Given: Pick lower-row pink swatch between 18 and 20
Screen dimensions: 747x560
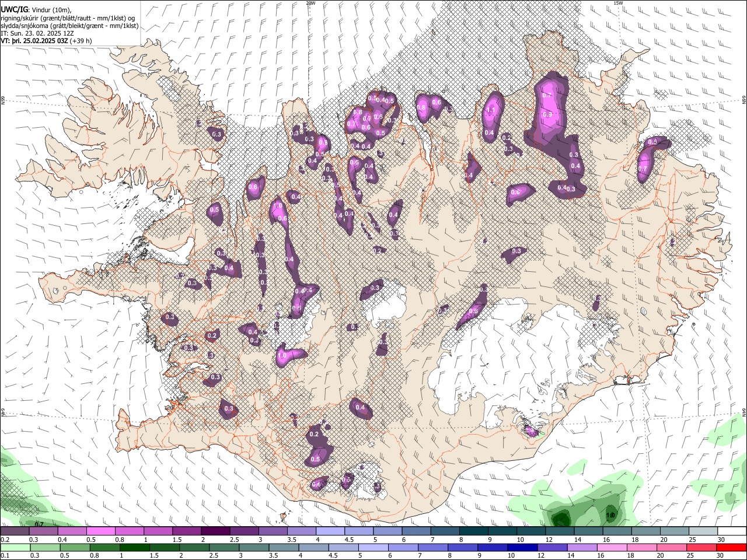Looking at the screenshot, I should 642,547.
